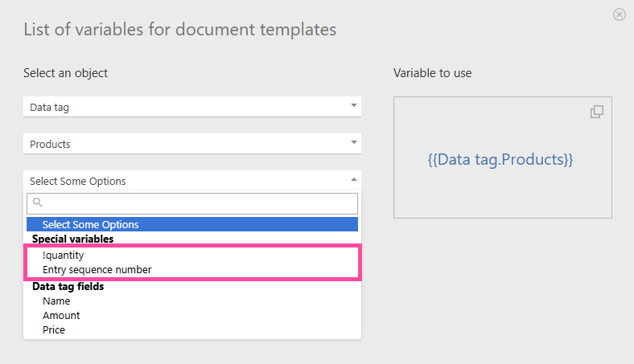The image size is (634, 364).
Task: Click the Variable to use label
Action: (432, 73)
